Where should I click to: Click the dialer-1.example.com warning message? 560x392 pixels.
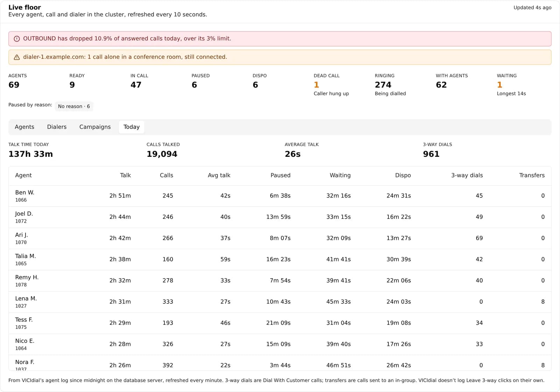(x=125, y=57)
